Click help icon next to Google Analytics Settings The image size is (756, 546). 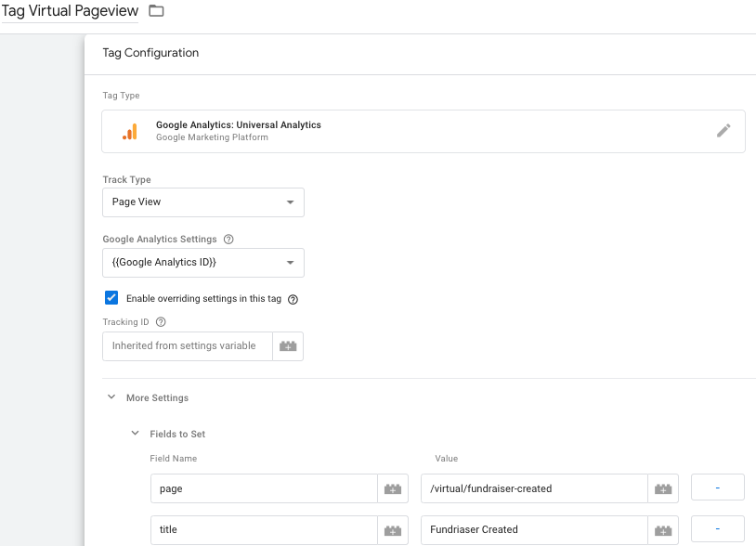pyautogui.click(x=228, y=239)
